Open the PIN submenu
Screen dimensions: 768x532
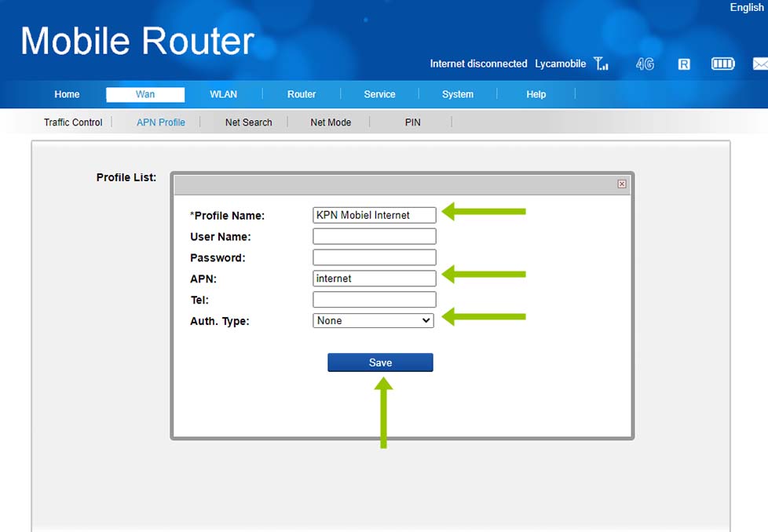click(x=412, y=122)
